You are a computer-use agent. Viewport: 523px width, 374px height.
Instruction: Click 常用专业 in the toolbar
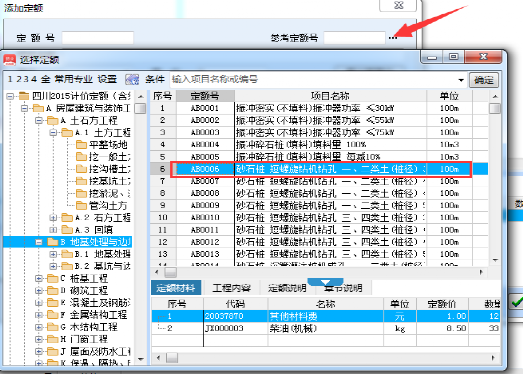pyautogui.click(x=73, y=79)
